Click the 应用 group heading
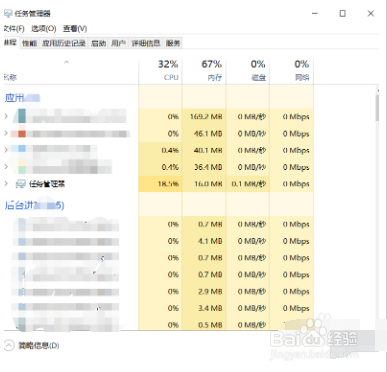Image resolution: width=387 pixels, height=372 pixels. (x=14, y=97)
